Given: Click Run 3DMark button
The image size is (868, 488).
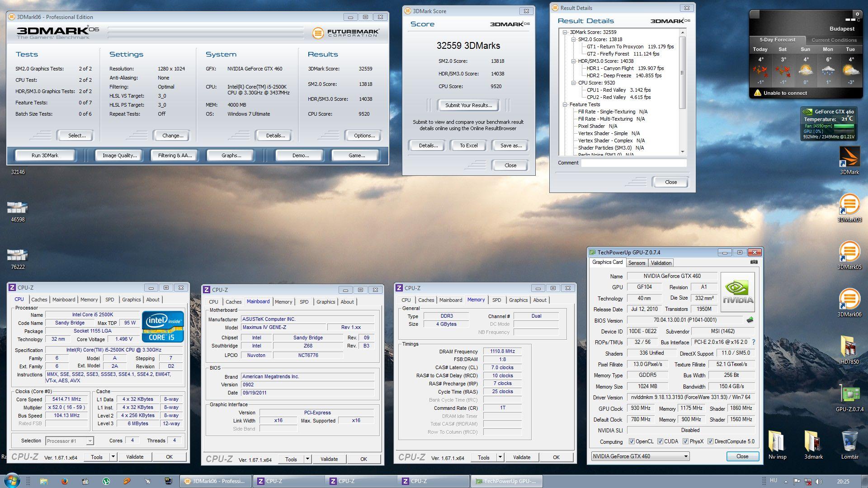Looking at the screenshot, I should point(45,155).
